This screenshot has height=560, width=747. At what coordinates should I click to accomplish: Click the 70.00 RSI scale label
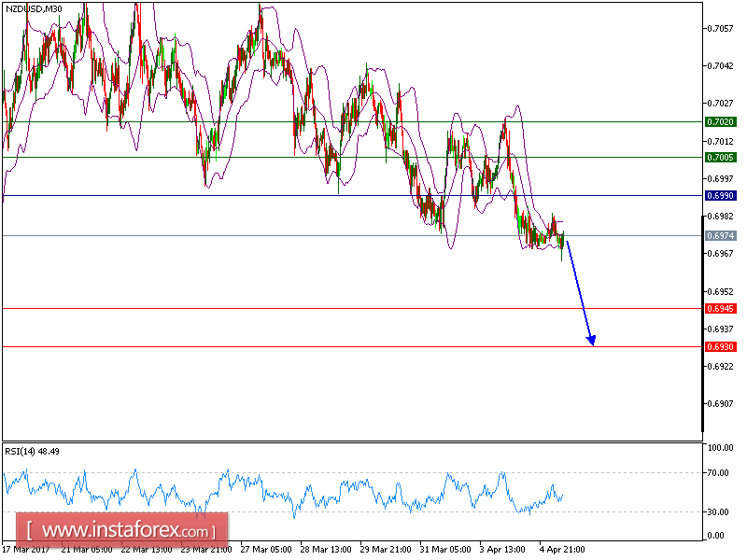[x=719, y=474]
